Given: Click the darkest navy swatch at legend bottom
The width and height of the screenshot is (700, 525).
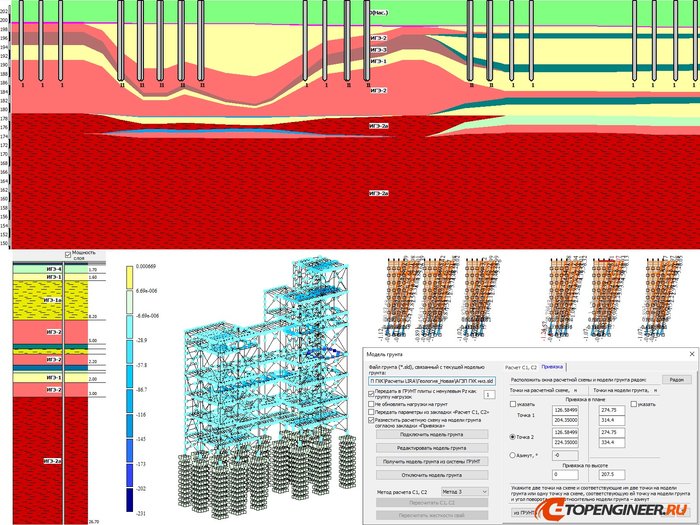Looking at the screenshot, I should click(x=129, y=500).
